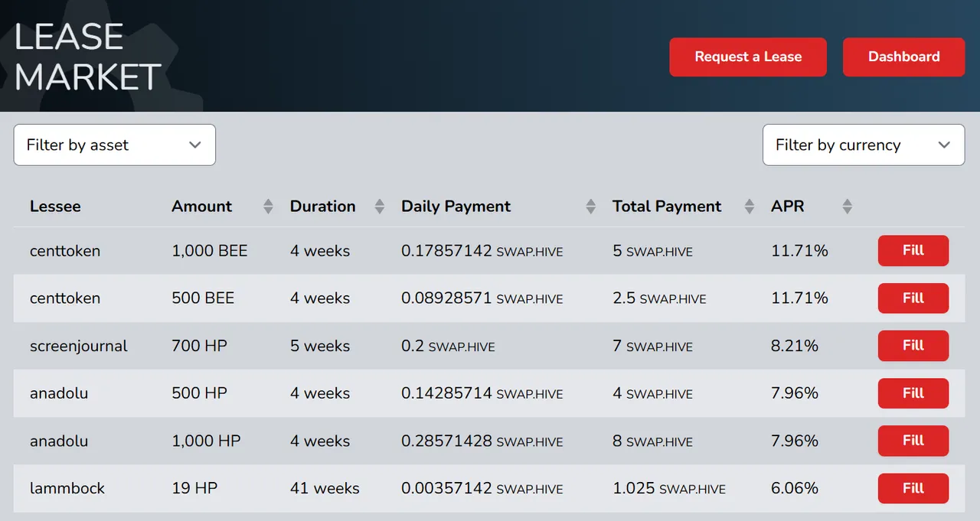Click the Lessee column header
Viewport: 980px width, 521px height.
pyautogui.click(x=55, y=207)
